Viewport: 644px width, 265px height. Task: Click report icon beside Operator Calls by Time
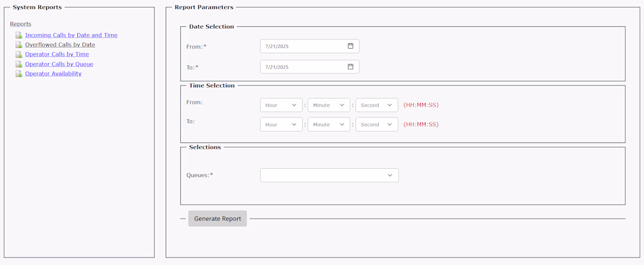19,55
